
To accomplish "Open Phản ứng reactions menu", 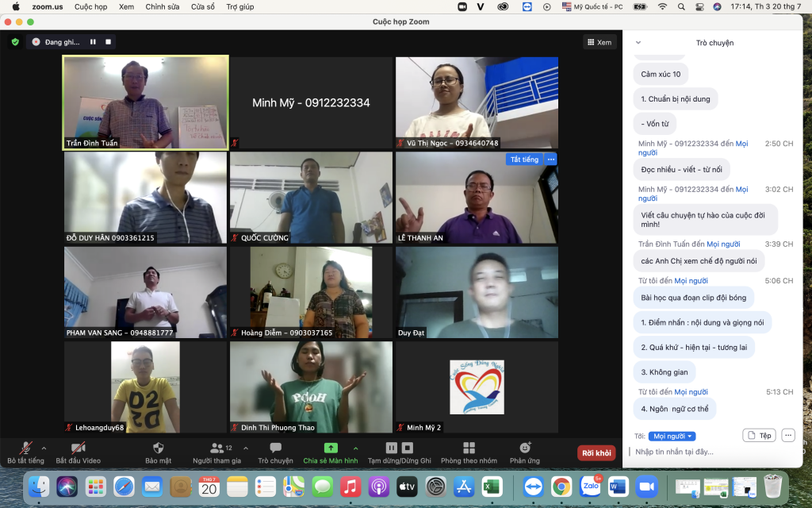I will (x=525, y=452).
